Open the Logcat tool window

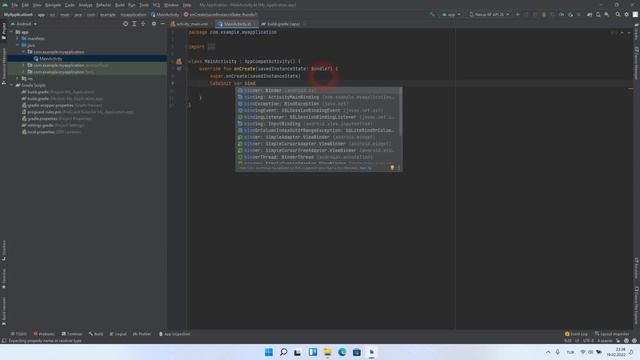point(118,334)
